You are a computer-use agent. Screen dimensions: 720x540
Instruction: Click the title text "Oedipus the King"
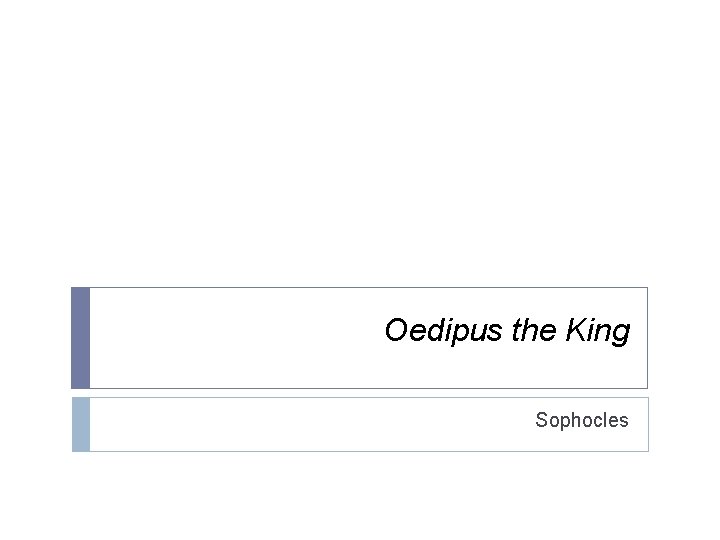coord(507,331)
